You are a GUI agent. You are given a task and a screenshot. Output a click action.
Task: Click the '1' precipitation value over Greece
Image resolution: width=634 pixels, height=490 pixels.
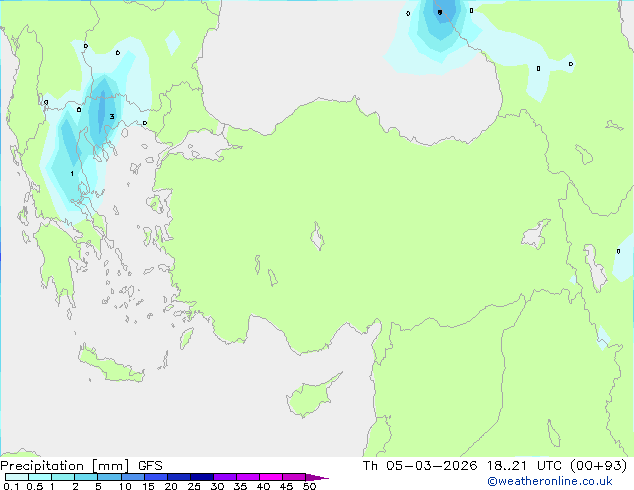coord(72,173)
